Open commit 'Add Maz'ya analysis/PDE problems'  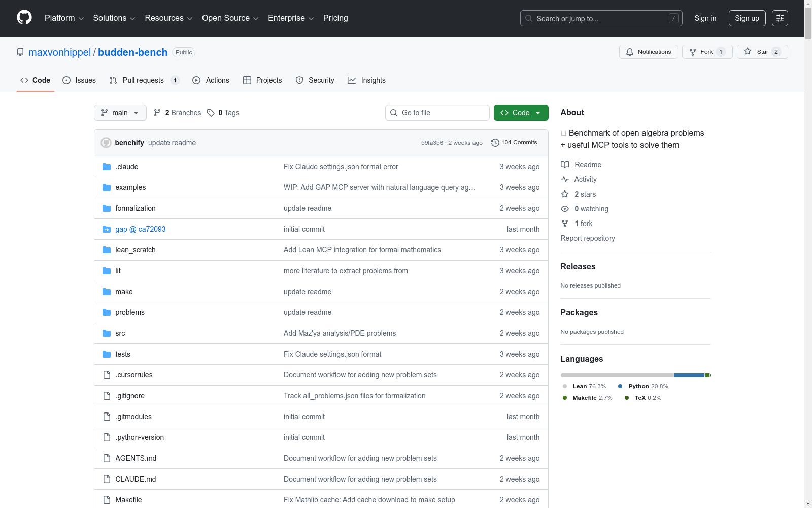tap(340, 333)
